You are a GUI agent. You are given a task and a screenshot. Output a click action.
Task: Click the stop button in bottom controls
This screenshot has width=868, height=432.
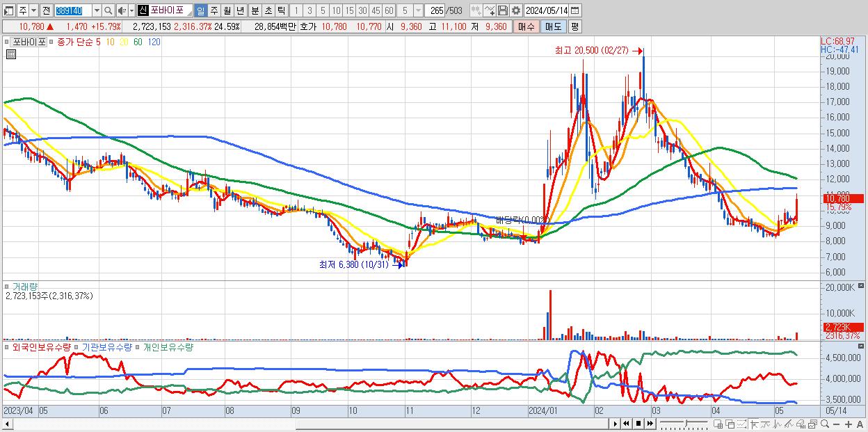[x=638, y=424]
